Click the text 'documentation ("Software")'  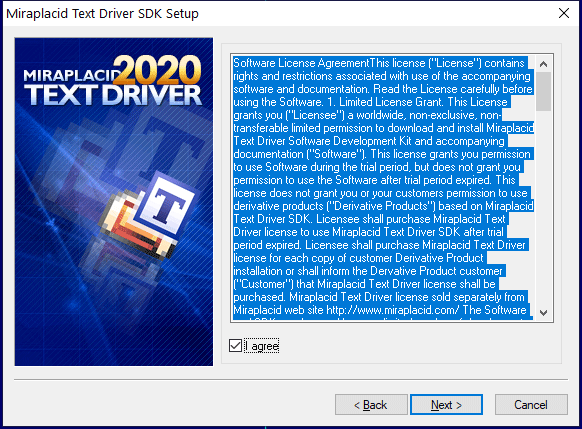[x=298, y=154]
